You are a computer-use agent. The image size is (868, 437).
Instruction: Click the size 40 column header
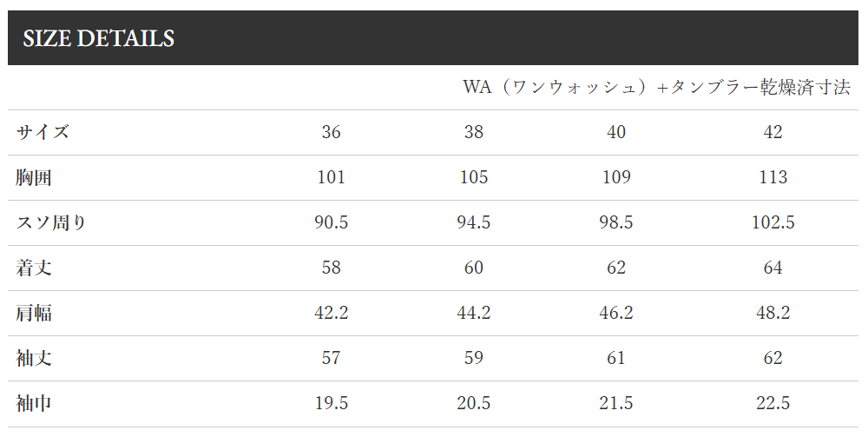615,132
